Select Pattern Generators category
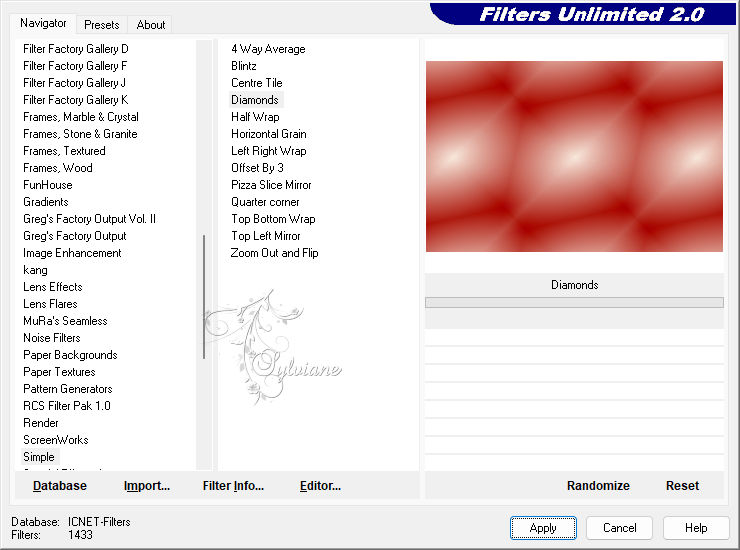This screenshot has height=550, width=740. click(x=67, y=389)
